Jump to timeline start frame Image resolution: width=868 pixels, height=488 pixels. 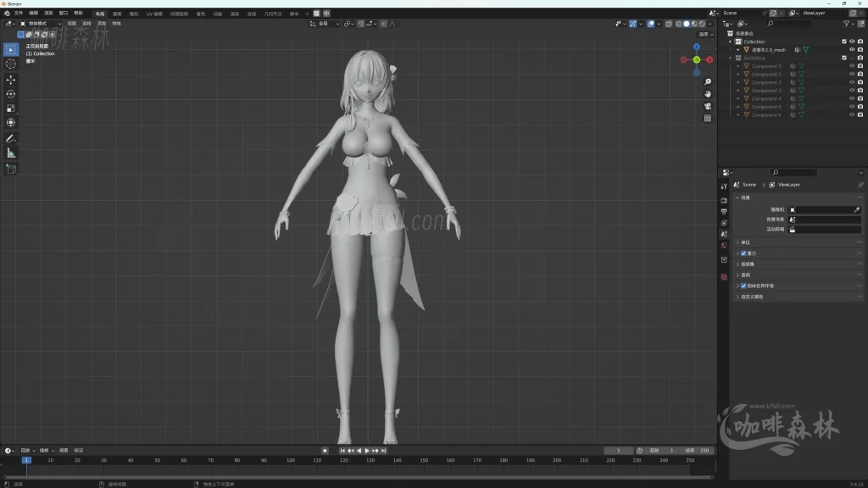coord(342,451)
